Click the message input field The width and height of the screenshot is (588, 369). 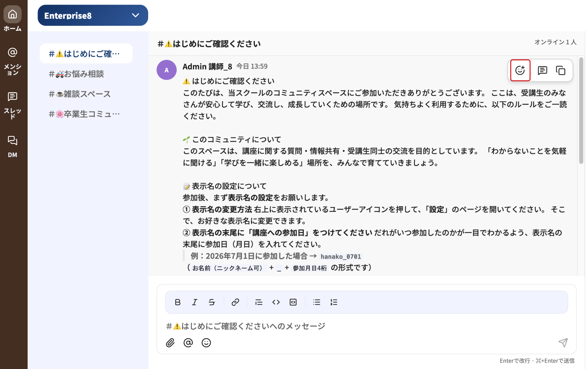(x=366, y=326)
